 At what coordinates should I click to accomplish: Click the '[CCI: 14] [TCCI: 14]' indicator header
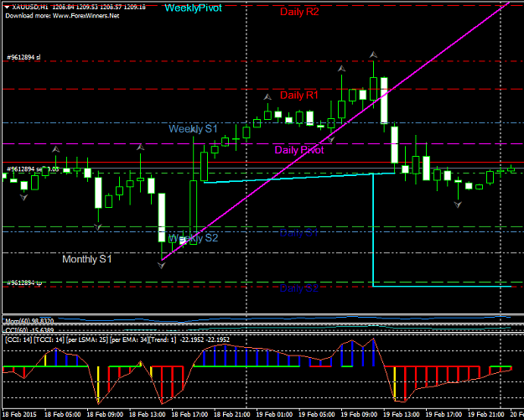pos(34,340)
